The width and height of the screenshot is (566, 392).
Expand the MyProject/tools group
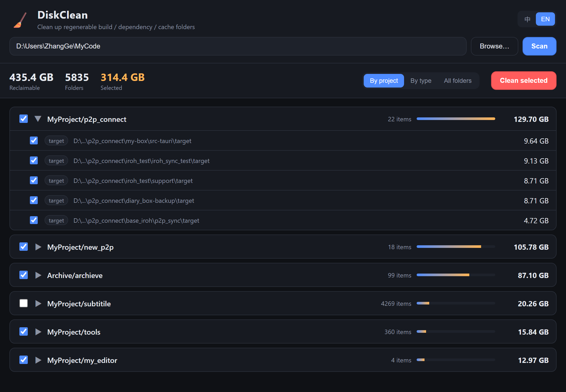pyautogui.click(x=38, y=332)
